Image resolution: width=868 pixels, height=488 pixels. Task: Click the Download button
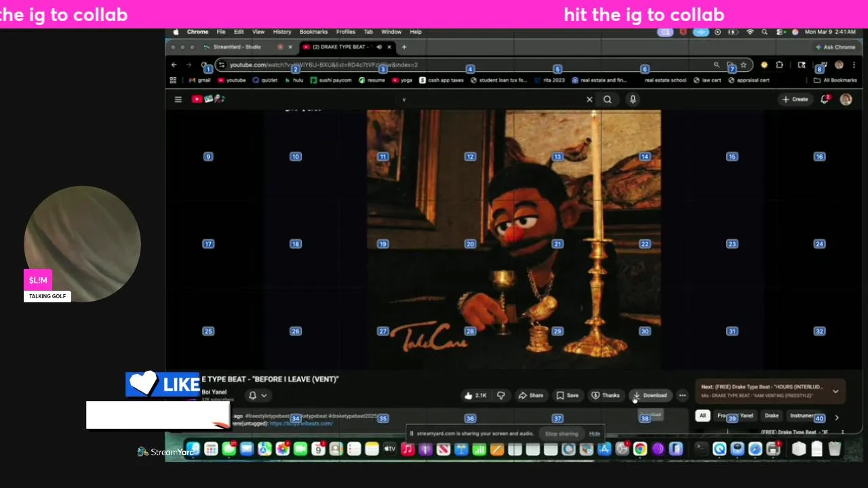pos(650,395)
